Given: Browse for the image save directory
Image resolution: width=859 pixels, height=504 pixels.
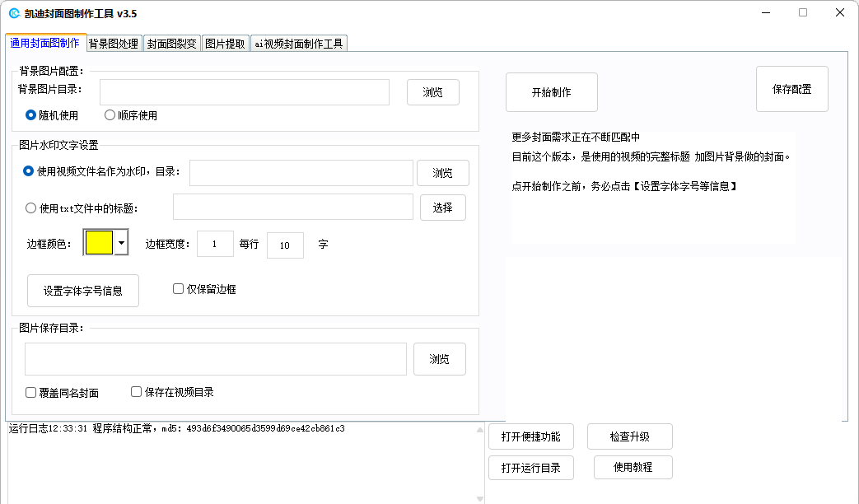Looking at the screenshot, I should click(439, 359).
